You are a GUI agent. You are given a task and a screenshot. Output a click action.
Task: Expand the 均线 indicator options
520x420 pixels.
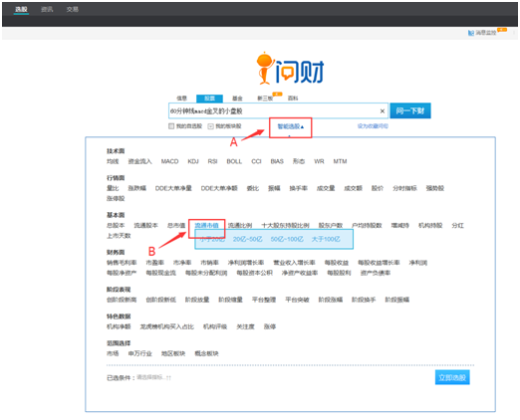[x=113, y=161]
